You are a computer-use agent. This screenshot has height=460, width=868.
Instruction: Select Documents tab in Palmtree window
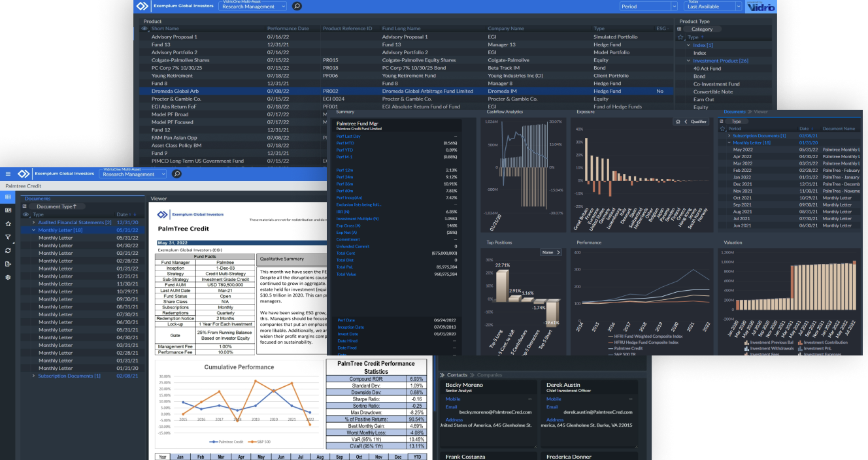pyautogui.click(x=37, y=199)
